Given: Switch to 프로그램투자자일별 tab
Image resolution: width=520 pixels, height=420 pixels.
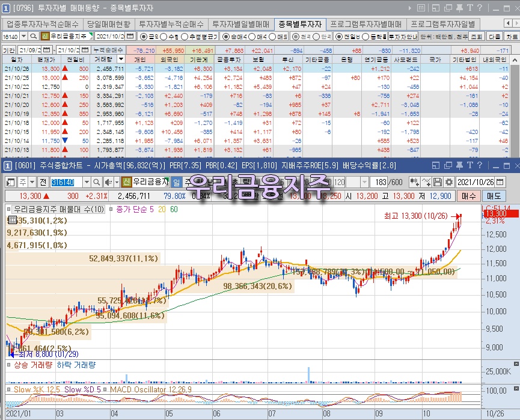Looking at the screenshot, I should (x=442, y=24).
